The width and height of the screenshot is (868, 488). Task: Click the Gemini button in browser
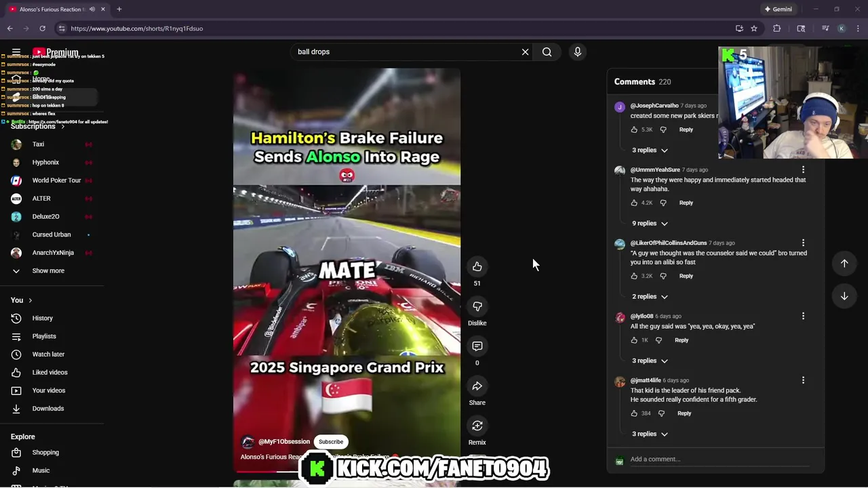point(778,9)
